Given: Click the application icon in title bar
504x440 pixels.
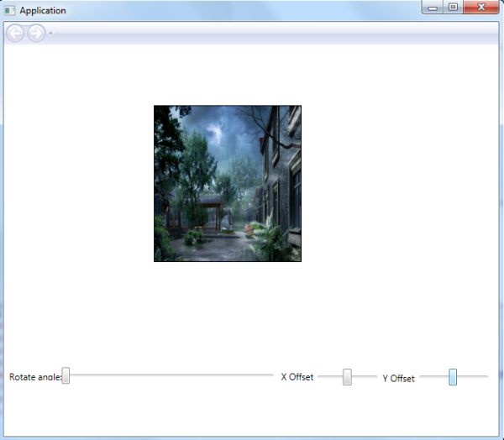Looking at the screenshot, I should coord(9,11).
